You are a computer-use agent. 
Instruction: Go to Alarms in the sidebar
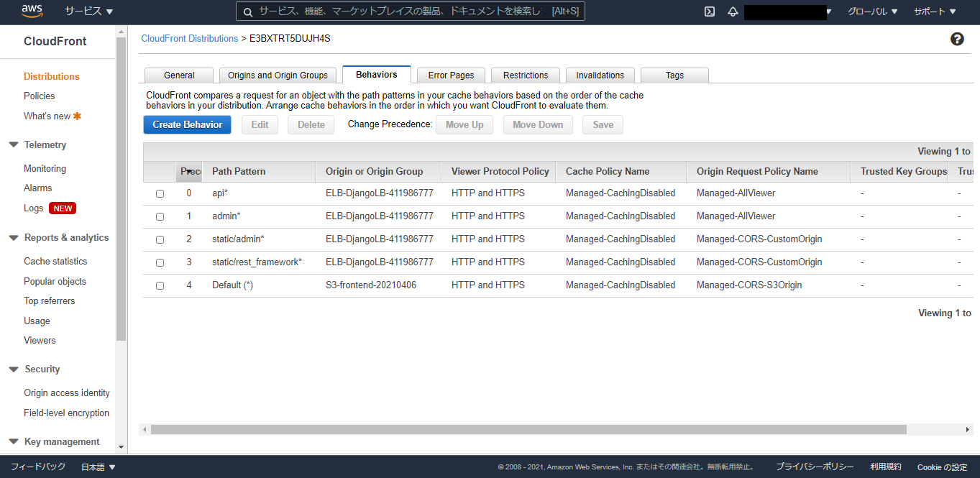pos(38,188)
